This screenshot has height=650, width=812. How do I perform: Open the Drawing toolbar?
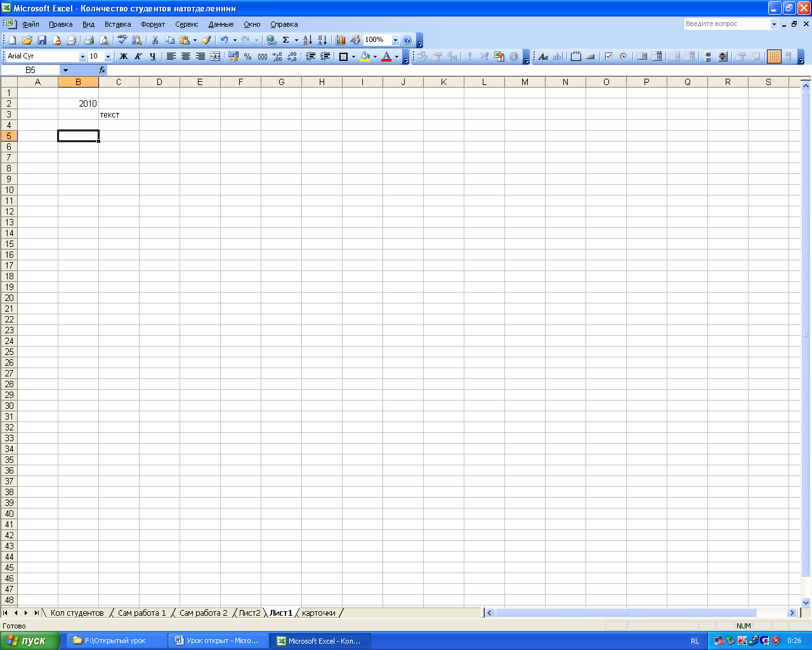pos(355,40)
